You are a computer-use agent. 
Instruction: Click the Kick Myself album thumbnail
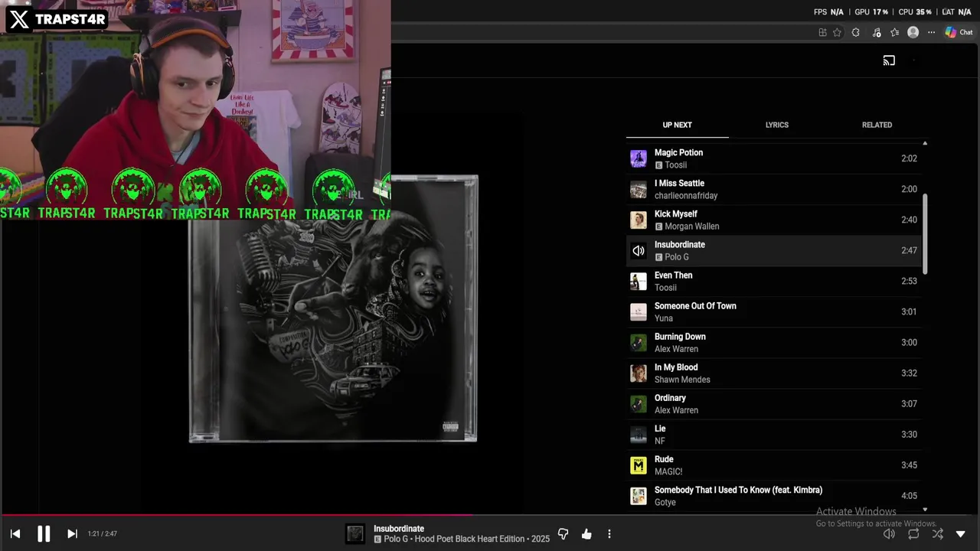coord(638,220)
